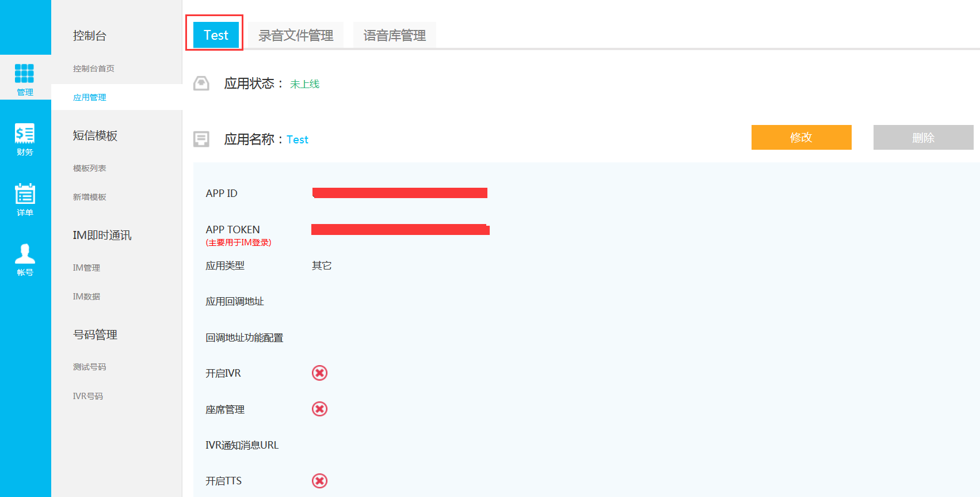Viewport: 980px width, 497px height.
Task: Open 测试号码 under 号码管理
Action: (x=90, y=367)
